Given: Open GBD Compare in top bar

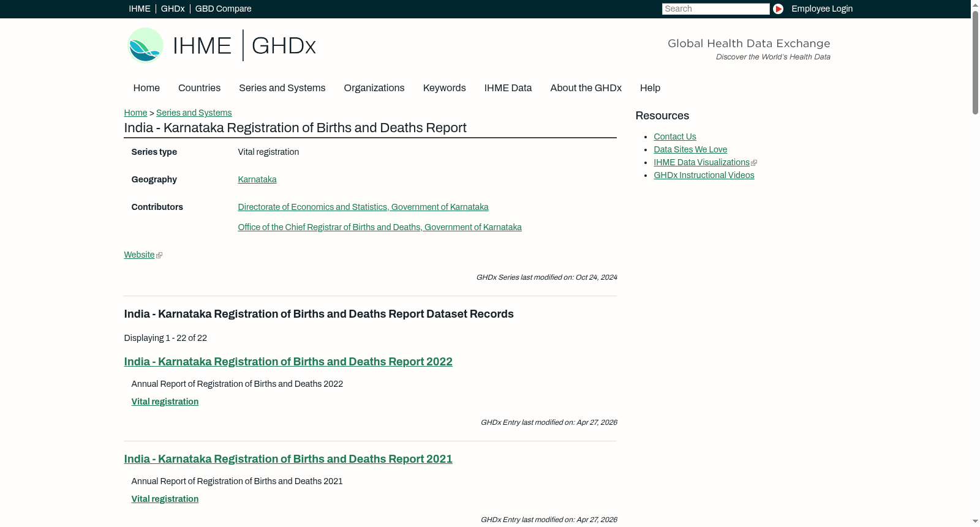Looking at the screenshot, I should click(223, 9).
